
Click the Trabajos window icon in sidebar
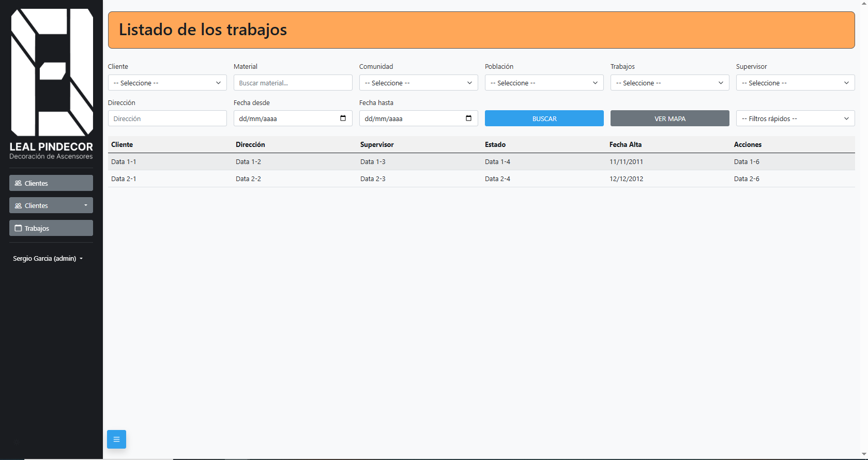click(x=18, y=228)
